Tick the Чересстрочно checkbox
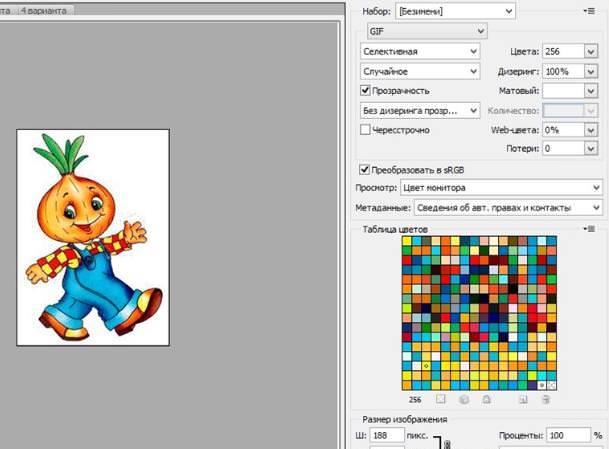Viewport: 609px width, 449px height. click(x=365, y=129)
